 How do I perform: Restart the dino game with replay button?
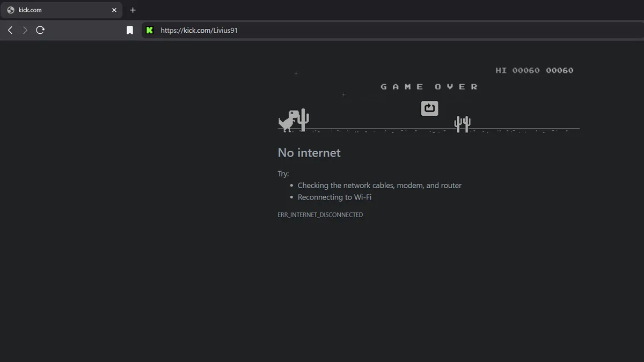pyautogui.click(x=429, y=108)
